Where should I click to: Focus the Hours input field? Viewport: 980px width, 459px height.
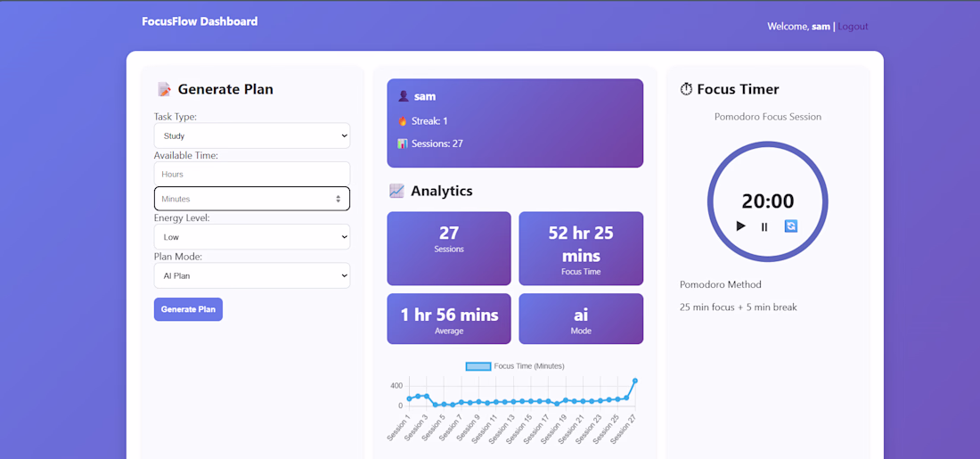[252, 174]
